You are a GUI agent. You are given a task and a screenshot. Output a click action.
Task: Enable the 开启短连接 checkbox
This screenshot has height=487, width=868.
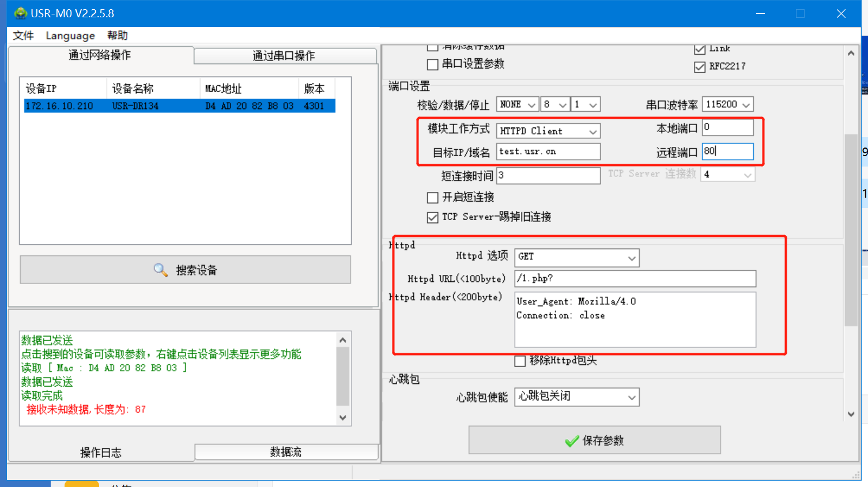pos(433,198)
